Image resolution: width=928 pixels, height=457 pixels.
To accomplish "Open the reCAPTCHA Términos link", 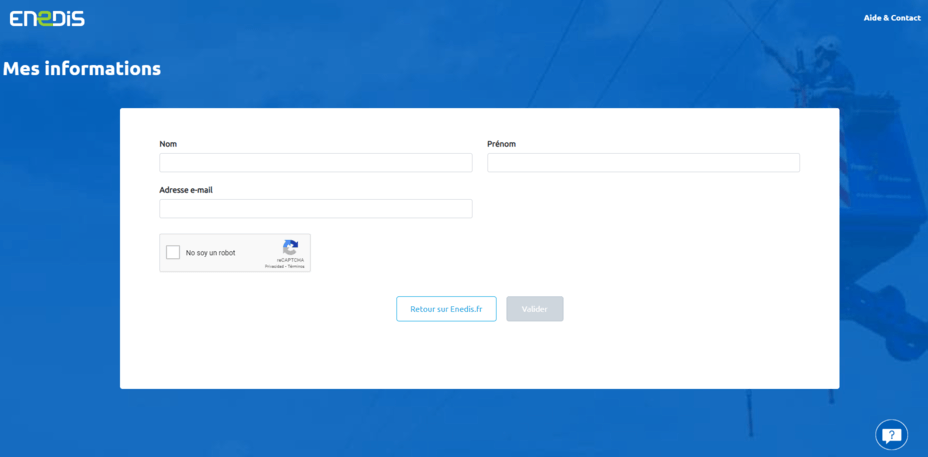I will coord(296,267).
